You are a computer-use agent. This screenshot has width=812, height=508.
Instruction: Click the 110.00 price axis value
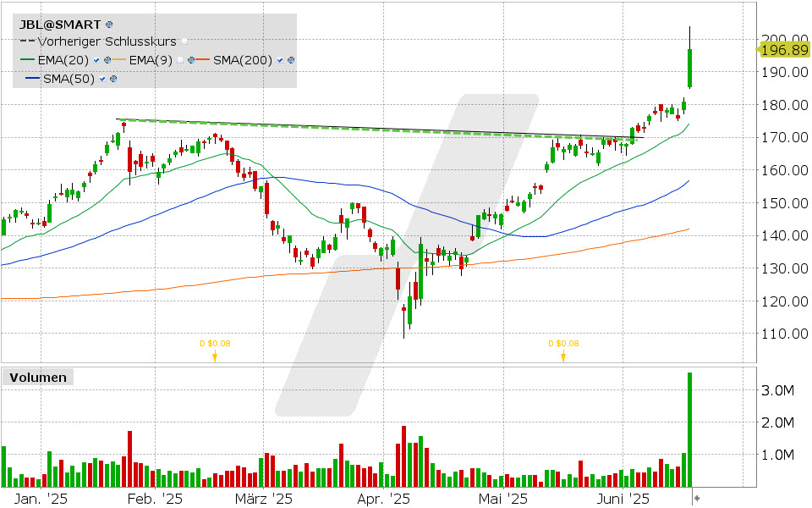tap(785, 334)
